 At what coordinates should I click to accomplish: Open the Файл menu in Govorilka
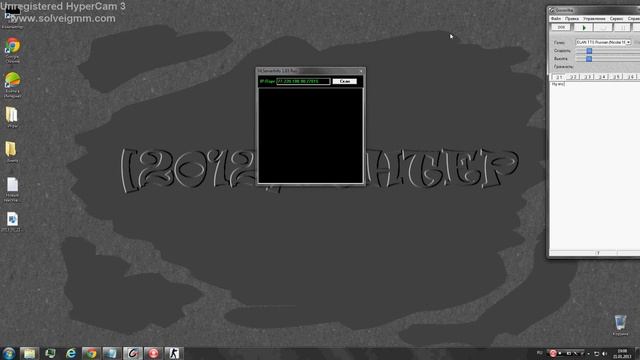(x=556, y=19)
